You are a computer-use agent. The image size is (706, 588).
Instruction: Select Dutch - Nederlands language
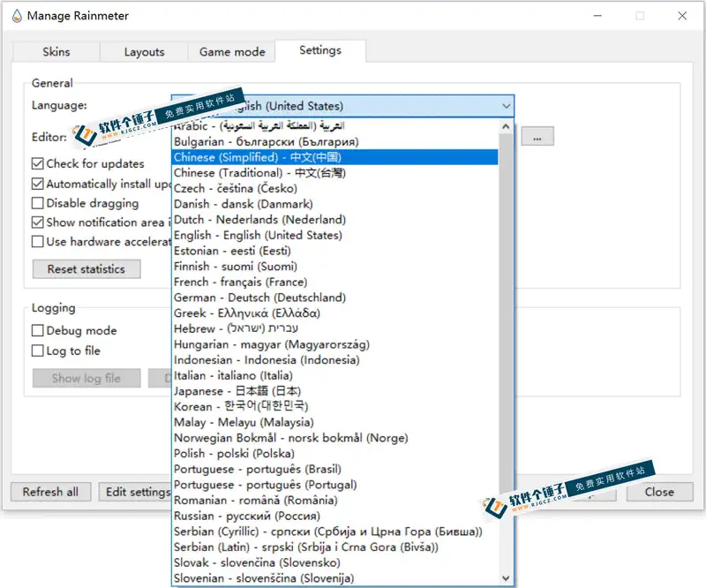(335, 220)
